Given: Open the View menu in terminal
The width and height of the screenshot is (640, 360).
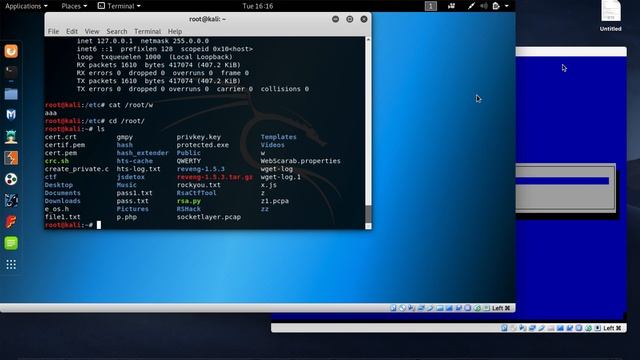Looking at the screenshot, I should click(x=91, y=31).
